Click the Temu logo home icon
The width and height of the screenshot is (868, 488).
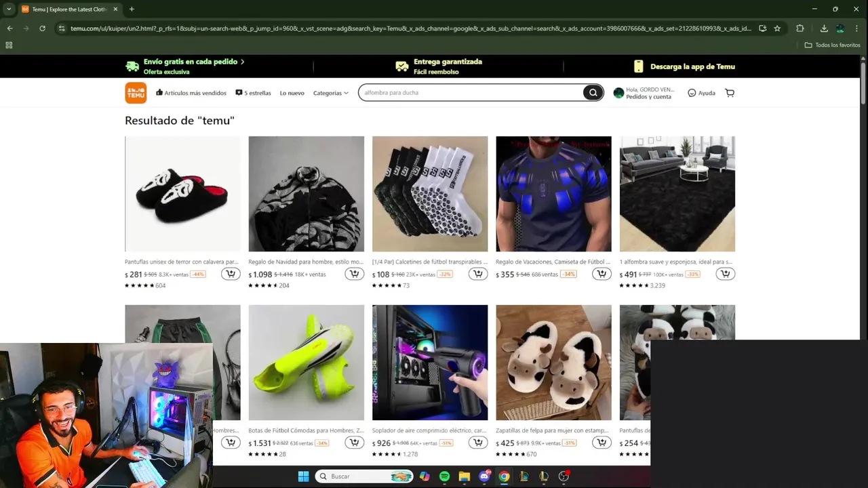136,93
